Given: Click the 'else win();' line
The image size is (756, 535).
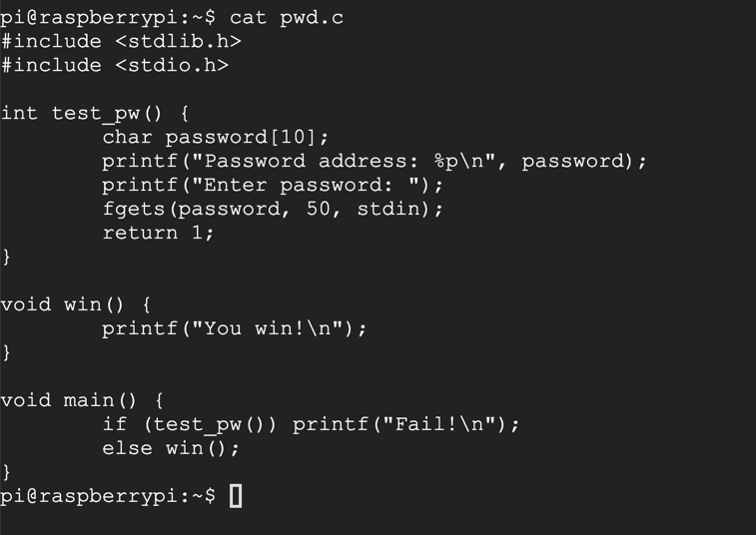Looking at the screenshot, I should point(171,448).
